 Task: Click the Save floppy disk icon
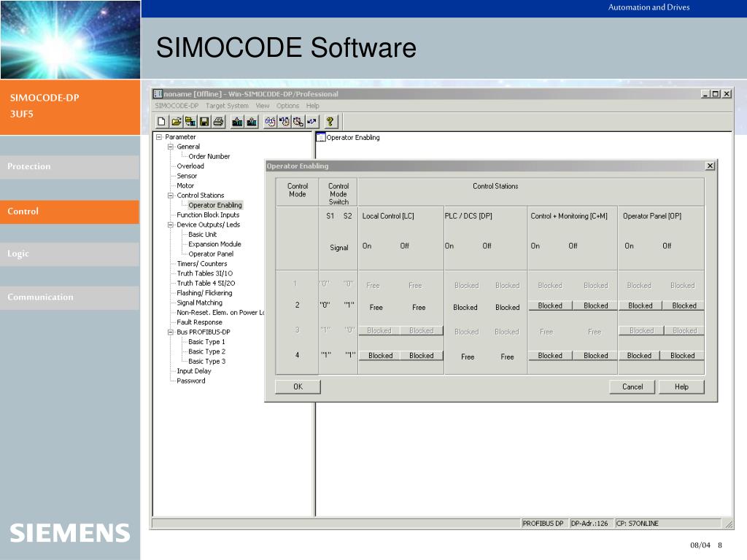[x=204, y=122]
